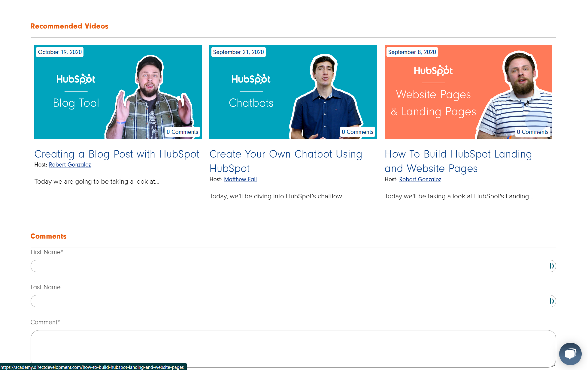The image size is (588, 370).
Task: Click the 0 Comments badge on the Chatbots video
Action: pos(357,132)
